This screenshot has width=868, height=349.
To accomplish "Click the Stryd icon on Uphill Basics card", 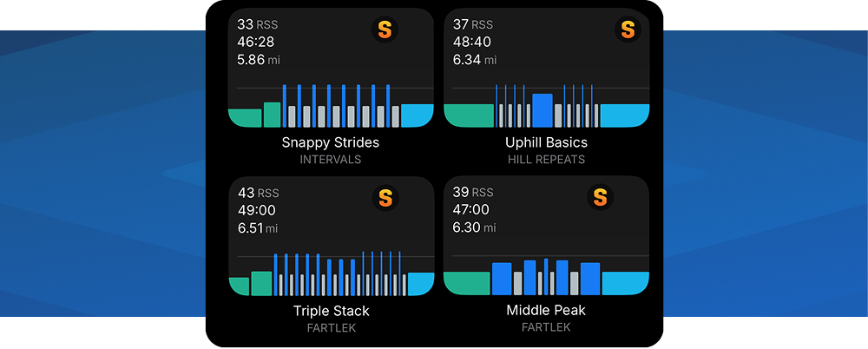I will [627, 30].
